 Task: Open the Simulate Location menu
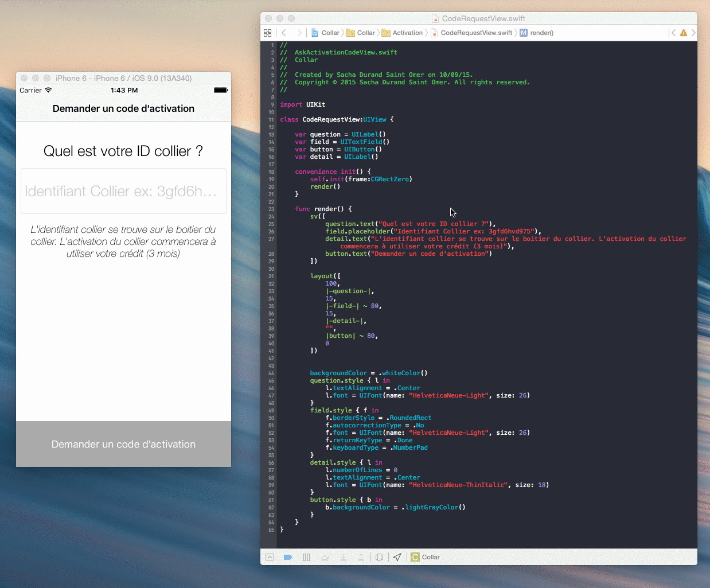click(397, 557)
